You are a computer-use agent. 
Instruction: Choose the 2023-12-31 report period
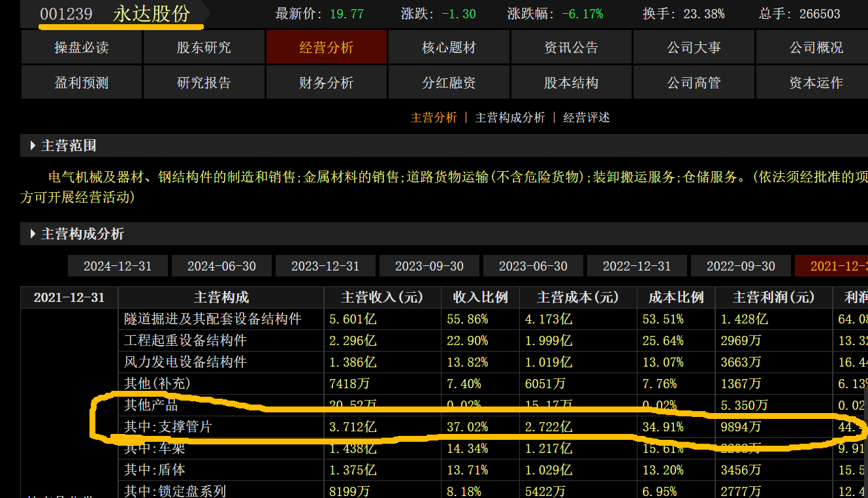click(x=325, y=266)
